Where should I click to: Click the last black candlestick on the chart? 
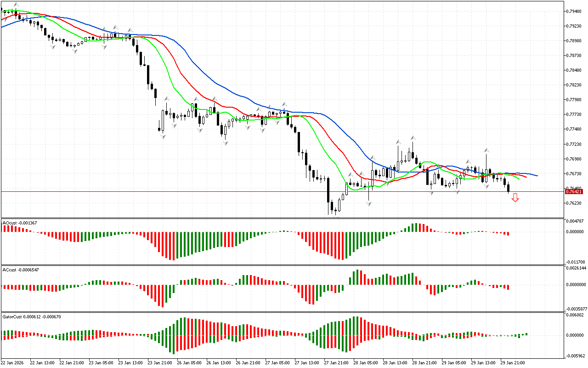point(508,187)
